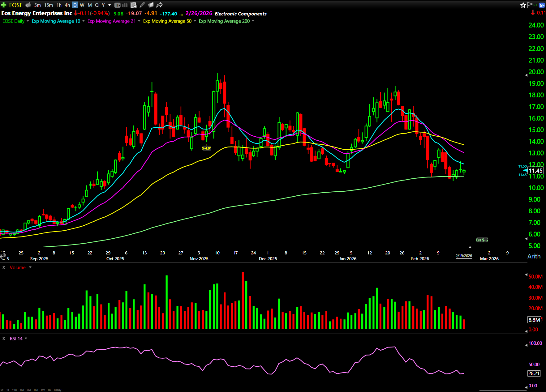The height and width of the screenshot is (392, 546).
Task: Close the Volume pane with X
Action: point(4,267)
